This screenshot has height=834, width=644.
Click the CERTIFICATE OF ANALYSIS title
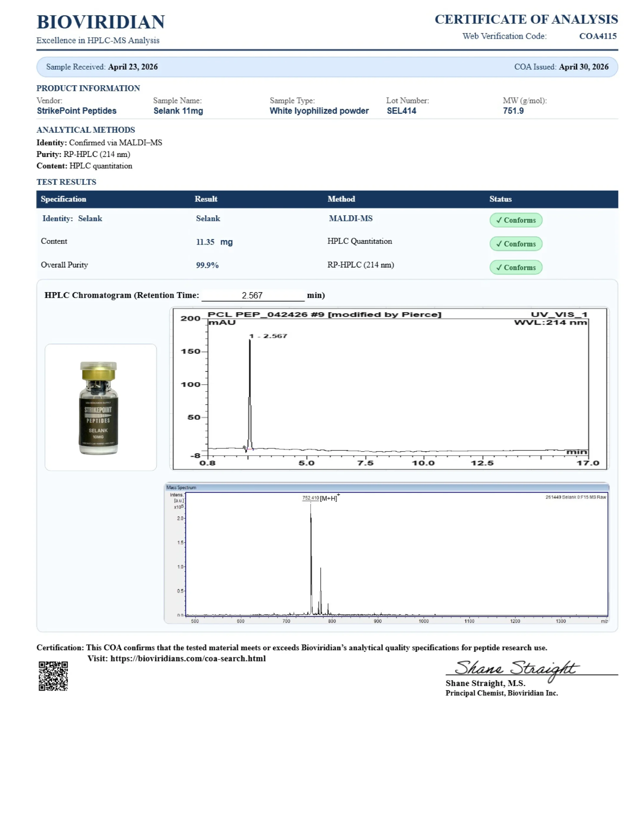click(x=526, y=20)
